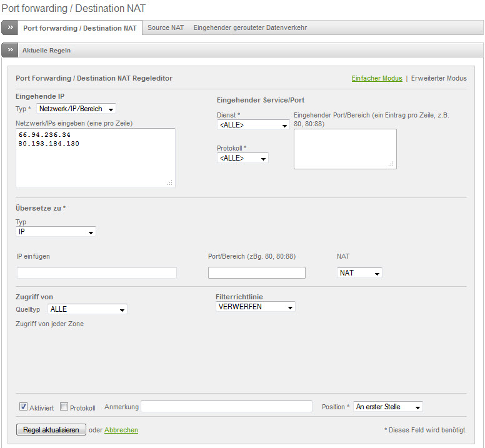The image size is (485, 448).
Task: Open the Protokoll dropdown list
Action: point(242,159)
